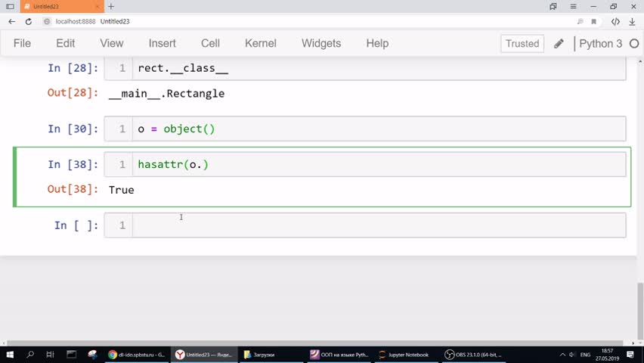Open the sidebar panel icon in title bar
The width and height of the screenshot is (644, 363).
point(10,7)
